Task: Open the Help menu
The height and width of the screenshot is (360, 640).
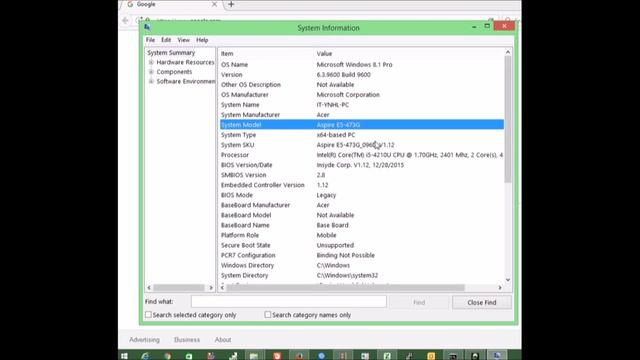Action: click(202, 40)
